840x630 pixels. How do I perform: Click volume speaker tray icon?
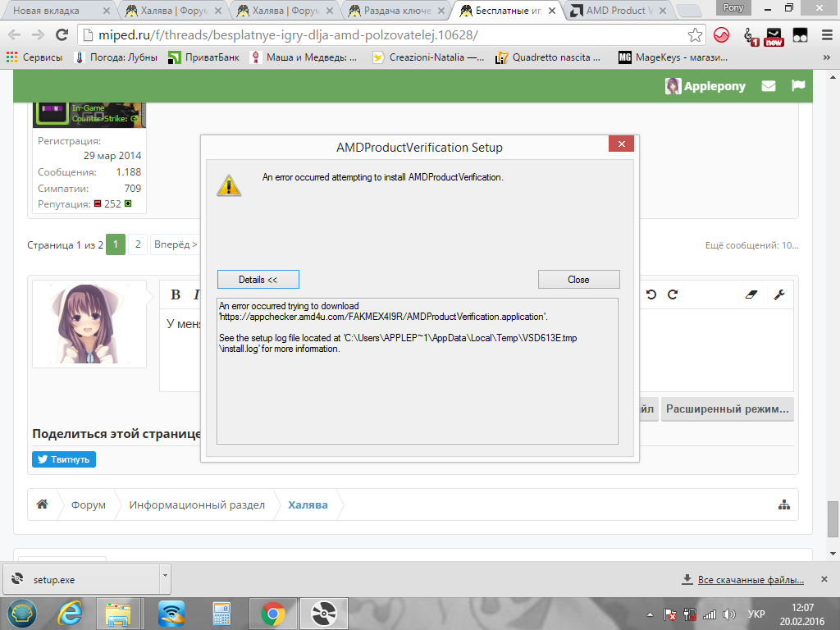pos(729,614)
